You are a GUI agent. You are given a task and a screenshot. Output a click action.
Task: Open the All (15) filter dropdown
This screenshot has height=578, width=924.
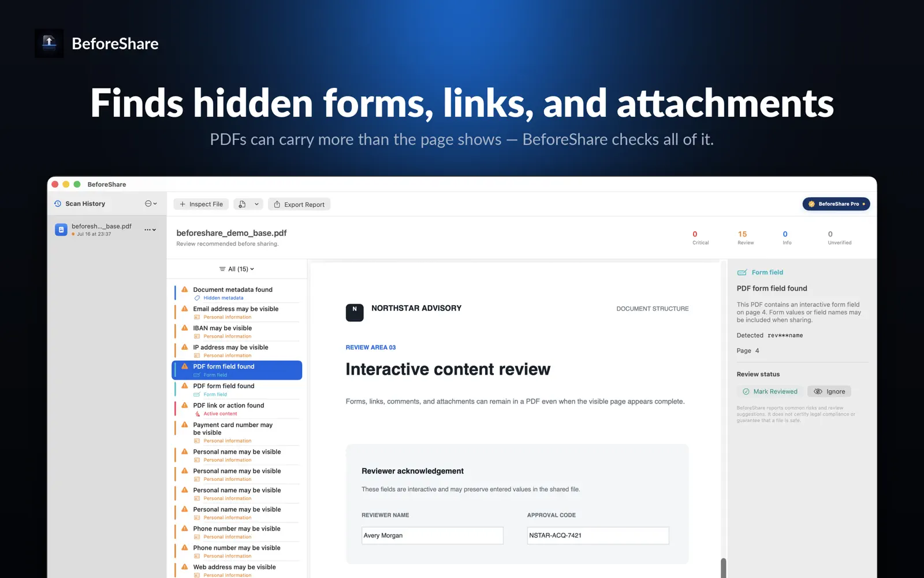point(237,269)
